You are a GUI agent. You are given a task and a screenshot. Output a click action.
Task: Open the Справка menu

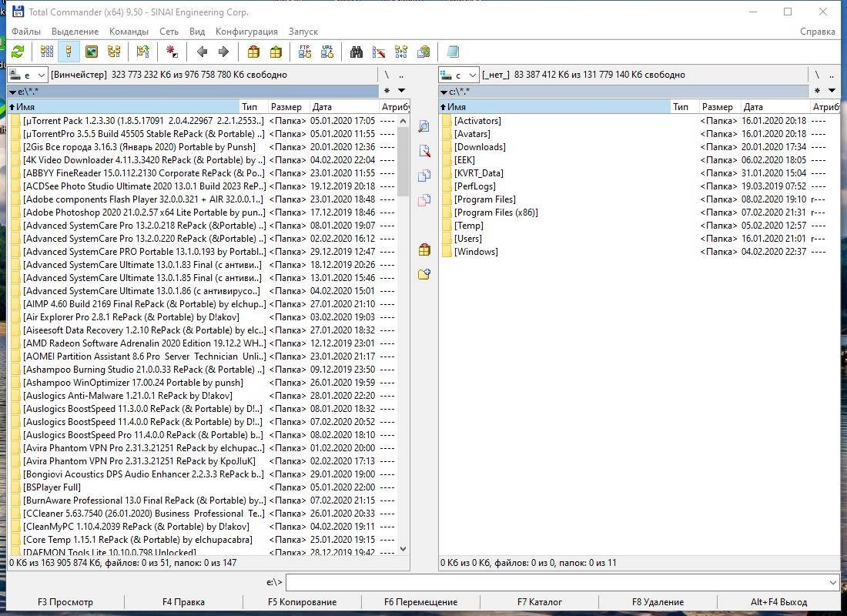coord(817,32)
